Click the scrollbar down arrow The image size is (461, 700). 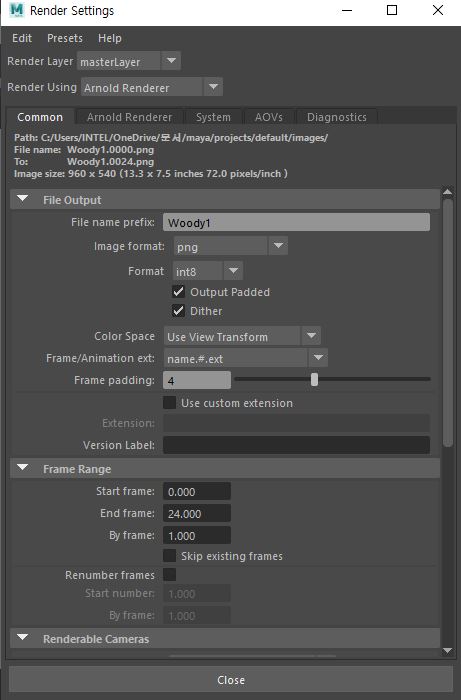(x=448, y=651)
